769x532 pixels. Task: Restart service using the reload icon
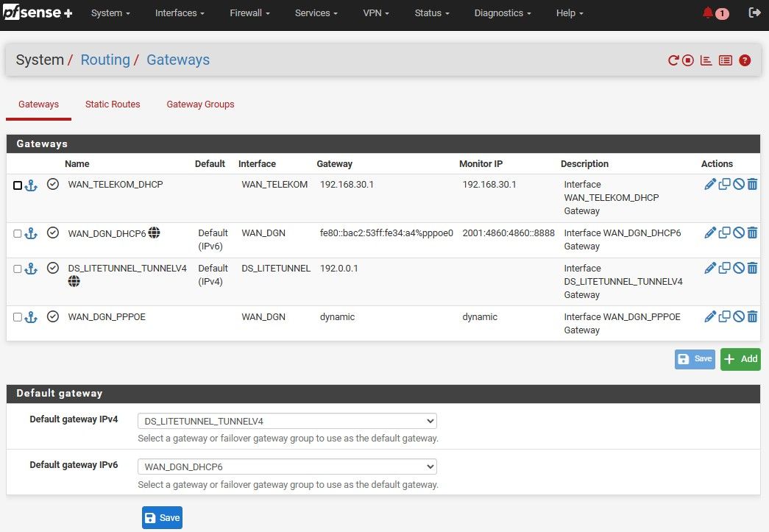(x=673, y=60)
